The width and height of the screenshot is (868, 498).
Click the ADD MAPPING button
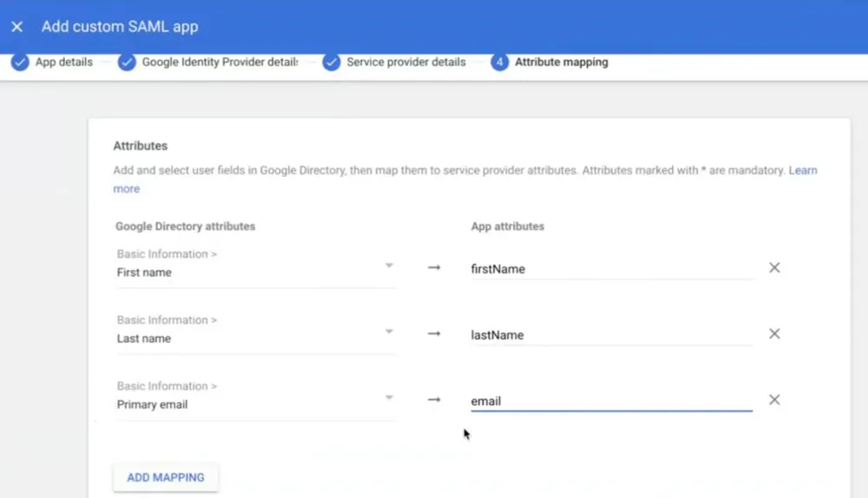pos(166,477)
